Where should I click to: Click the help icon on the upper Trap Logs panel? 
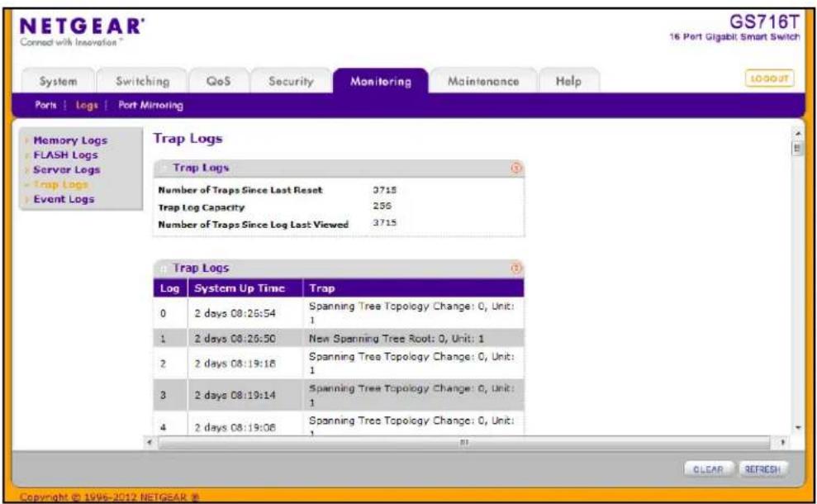click(x=515, y=168)
